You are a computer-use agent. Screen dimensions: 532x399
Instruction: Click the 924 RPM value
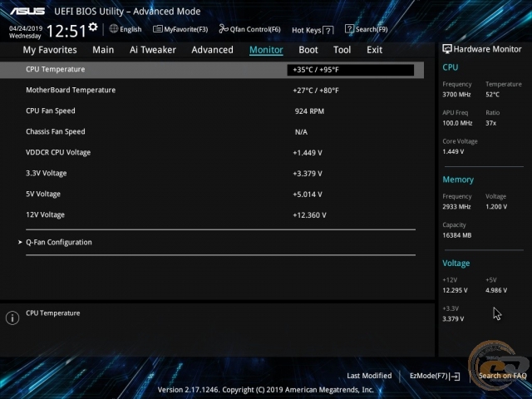309,111
